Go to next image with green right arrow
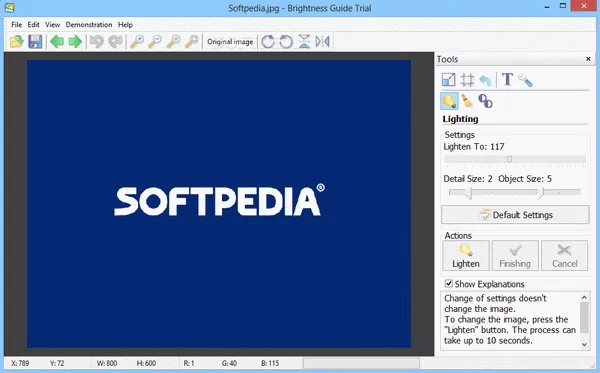 (75, 41)
